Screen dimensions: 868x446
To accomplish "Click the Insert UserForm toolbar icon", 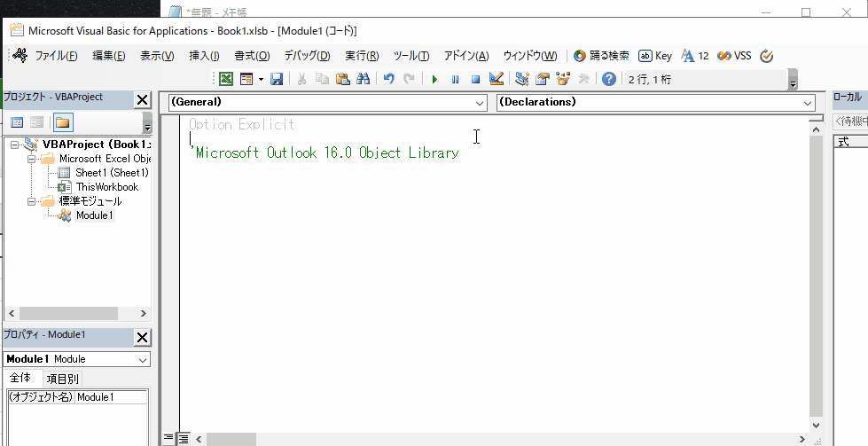I will coord(246,79).
